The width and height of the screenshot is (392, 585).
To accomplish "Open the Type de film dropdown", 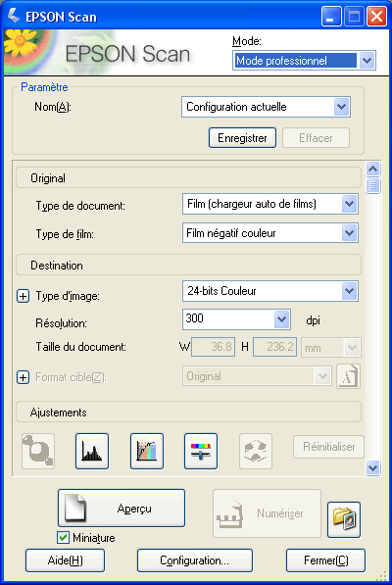I will [349, 233].
